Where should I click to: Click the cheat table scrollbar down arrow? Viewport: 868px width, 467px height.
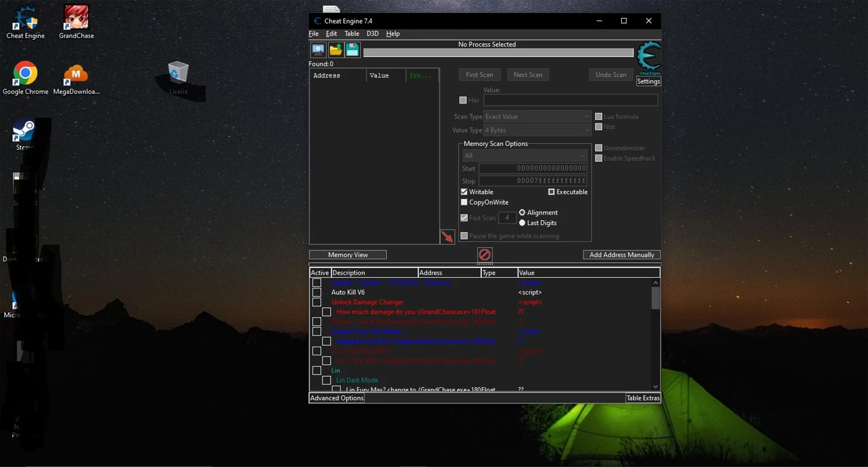(655, 387)
